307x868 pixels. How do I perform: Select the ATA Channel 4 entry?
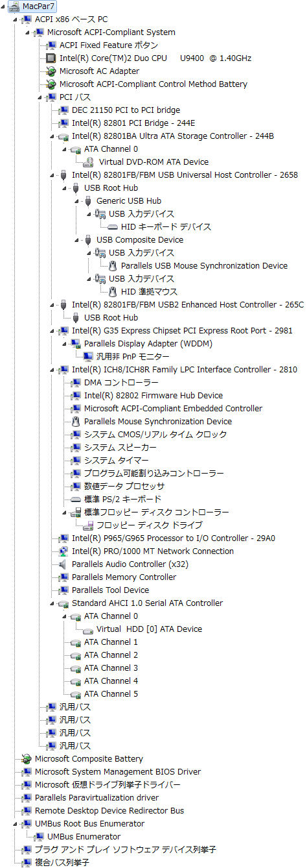coord(111,681)
